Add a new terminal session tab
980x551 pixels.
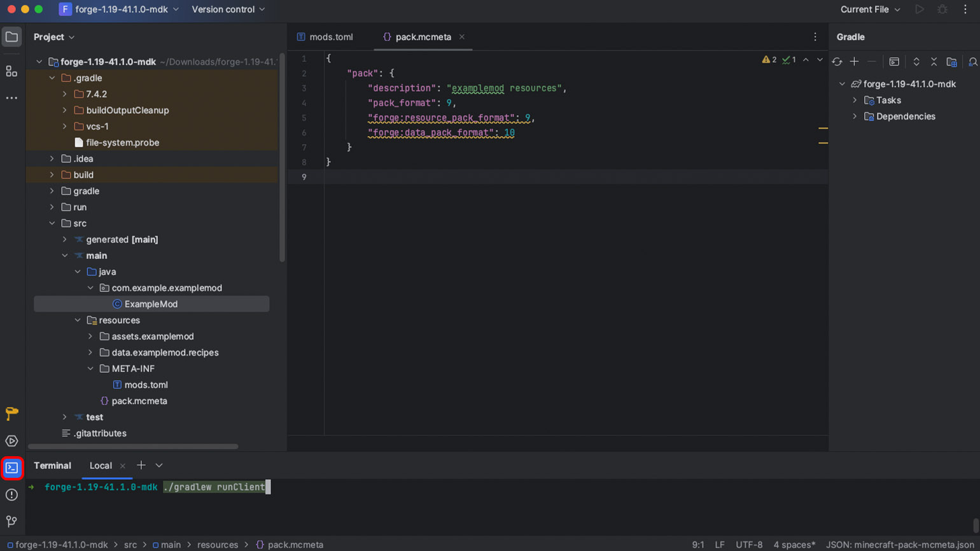141,465
